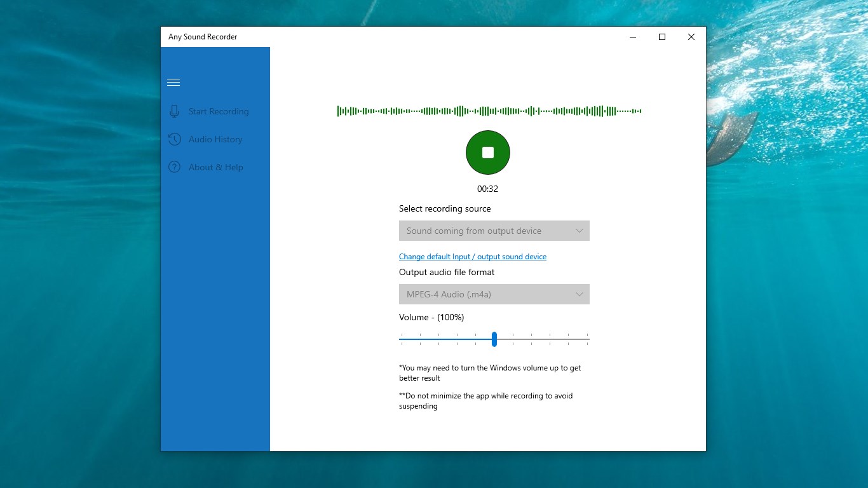Screen dimensions: 868x488
Task: Click the clock icon beside Audio History
Action: [x=173, y=139]
